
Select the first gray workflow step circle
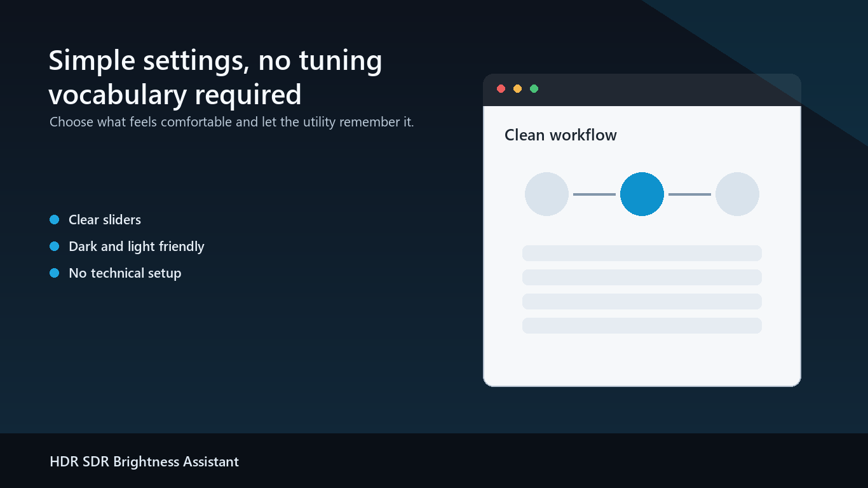tap(546, 194)
